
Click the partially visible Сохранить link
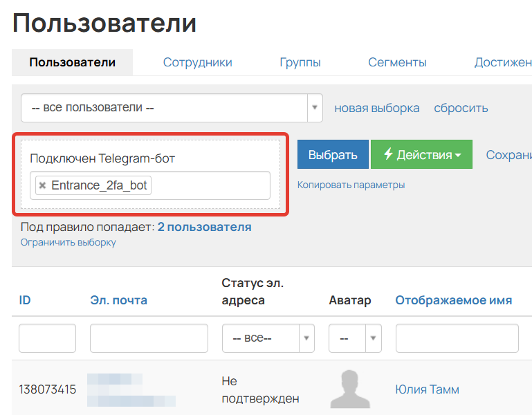(508, 155)
